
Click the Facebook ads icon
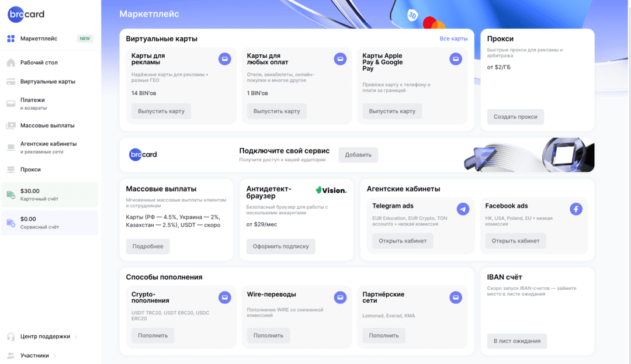(576, 209)
